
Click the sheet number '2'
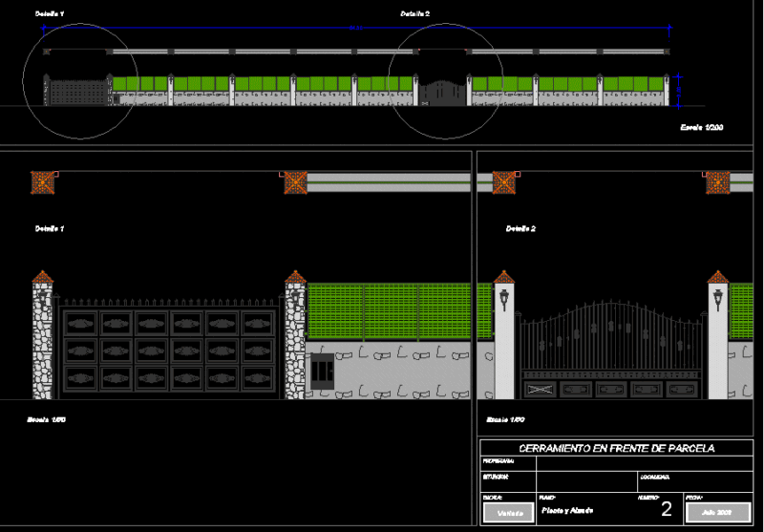(x=667, y=509)
